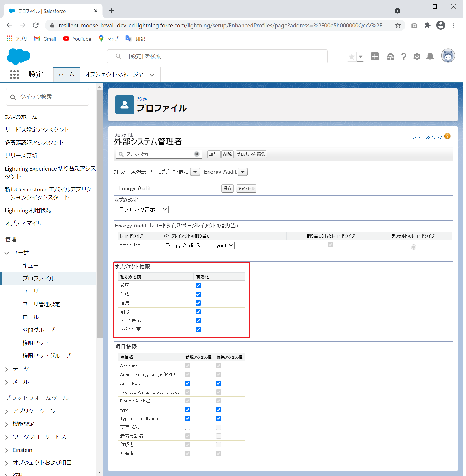Screen dimensions: 466x476
Task: Open the Energy Audit Sales Layout dropdown
Action: point(199,245)
